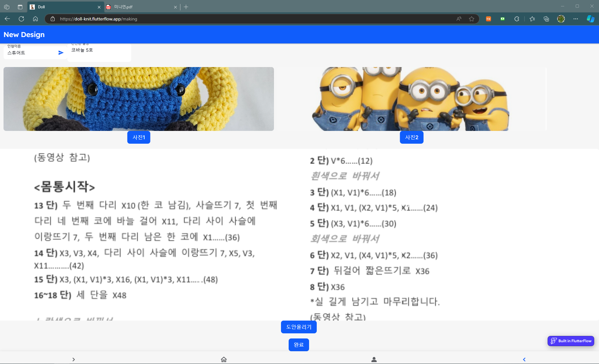Click the address bar URL
This screenshot has width=599, height=364.
(98, 19)
